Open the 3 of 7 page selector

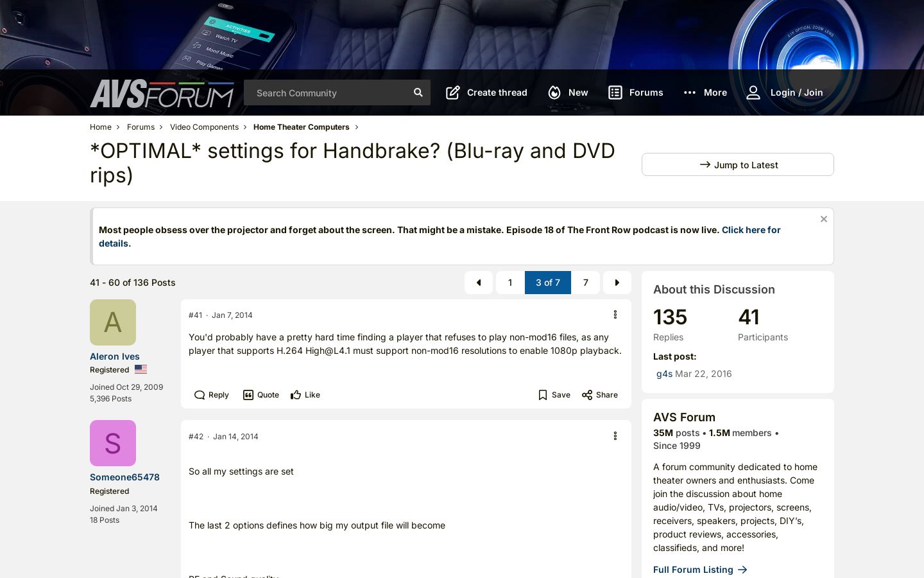tap(548, 283)
